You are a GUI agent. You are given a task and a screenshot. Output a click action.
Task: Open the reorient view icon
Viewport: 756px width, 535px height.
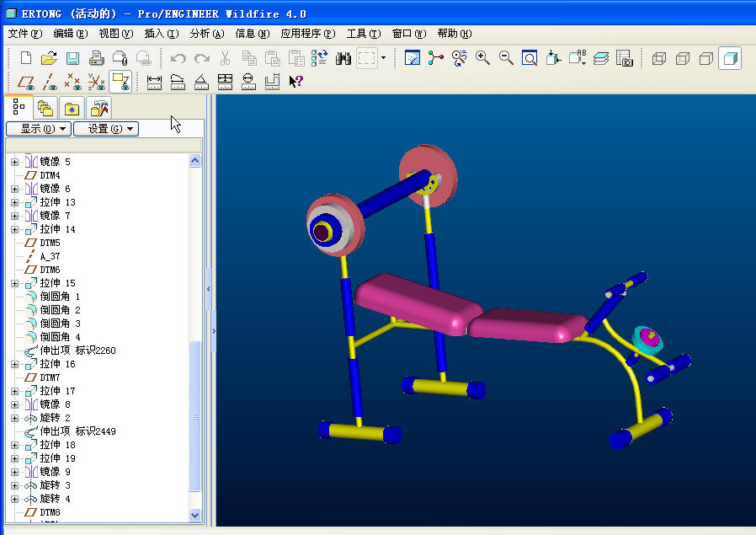(553, 58)
